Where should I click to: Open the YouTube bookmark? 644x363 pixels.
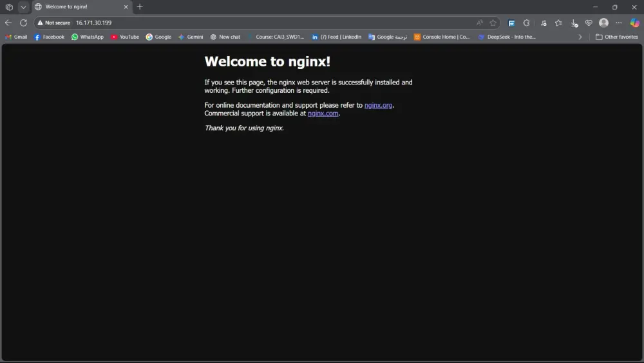(125, 37)
